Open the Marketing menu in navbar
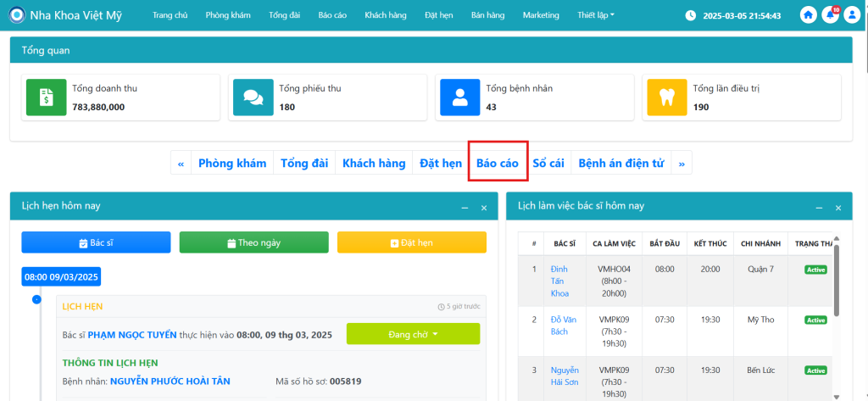Viewport: 868px width, 401px height. [541, 15]
